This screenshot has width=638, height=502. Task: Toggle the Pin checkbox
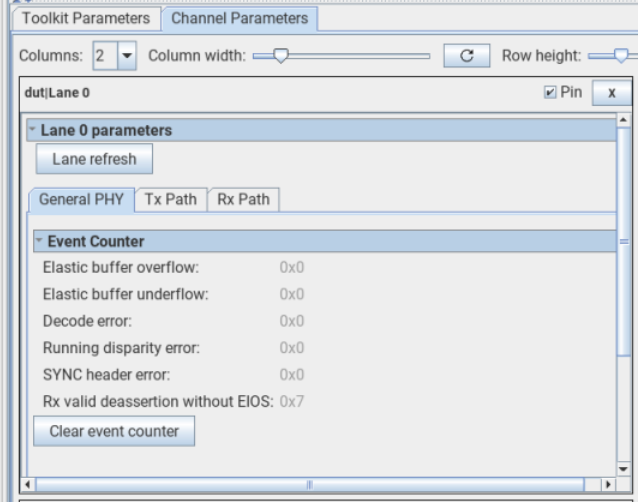click(550, 93)
